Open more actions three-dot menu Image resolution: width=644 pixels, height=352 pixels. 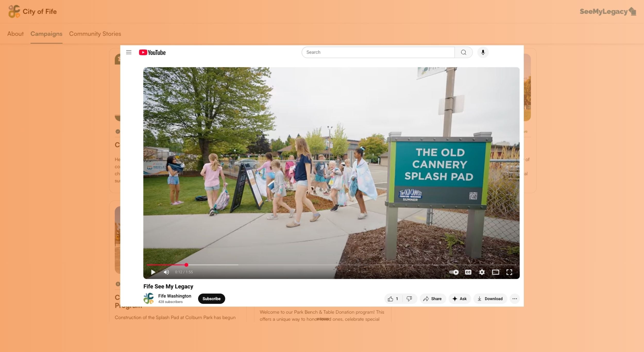click(x=514, y=299)
